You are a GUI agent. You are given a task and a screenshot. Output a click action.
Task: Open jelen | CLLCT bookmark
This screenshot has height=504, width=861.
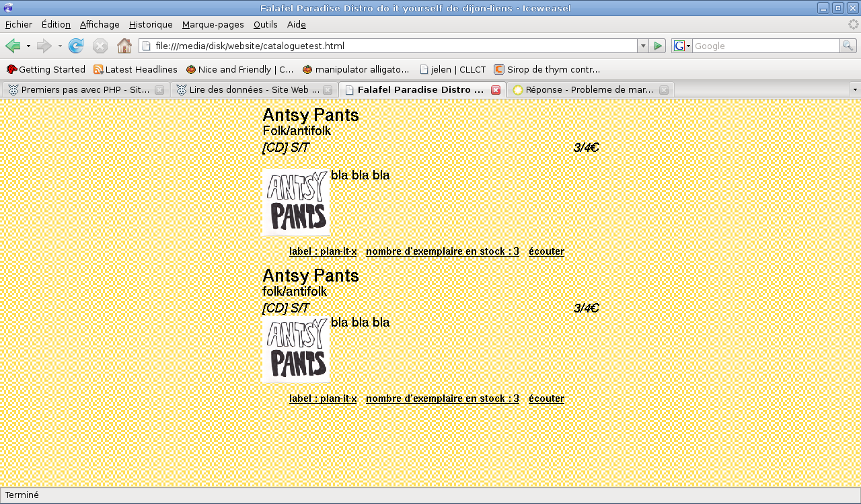(452, 69)
